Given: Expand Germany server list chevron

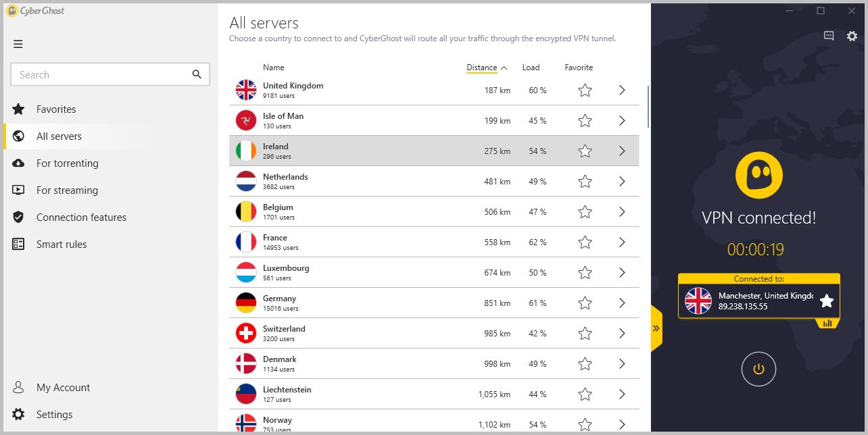Looking at the screenshot, I should coord(622,303).
